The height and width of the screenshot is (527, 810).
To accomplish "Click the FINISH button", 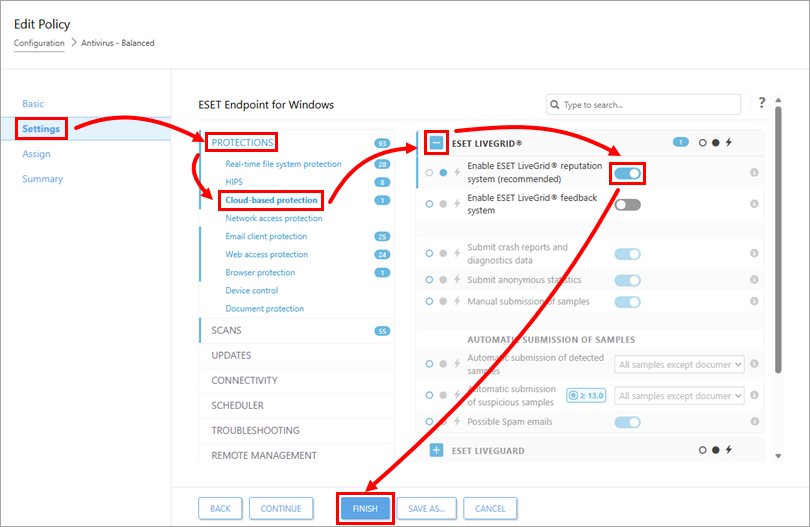I will coord(365,508).
